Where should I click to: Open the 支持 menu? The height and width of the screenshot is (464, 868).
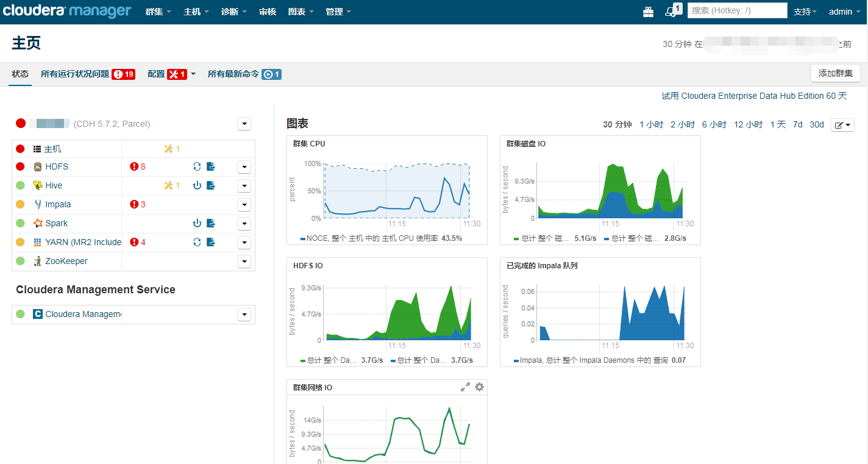(805, 12)
